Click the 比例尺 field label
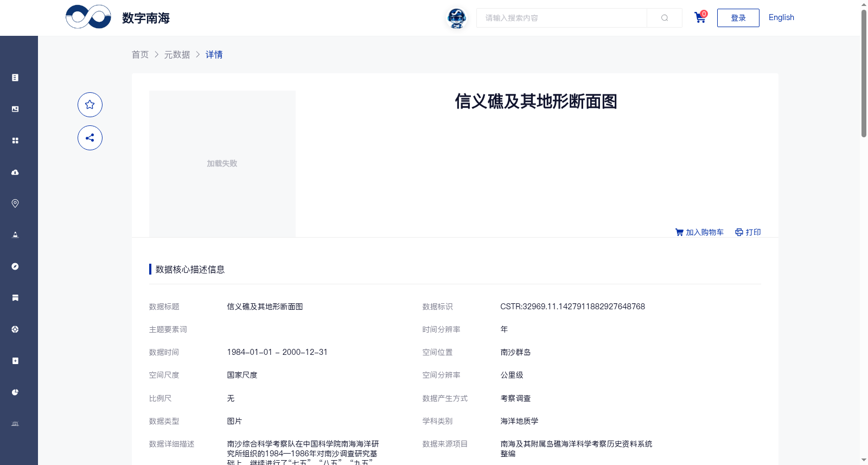Image resolution: width=868 pixels, height=465 pixels. 161,398
